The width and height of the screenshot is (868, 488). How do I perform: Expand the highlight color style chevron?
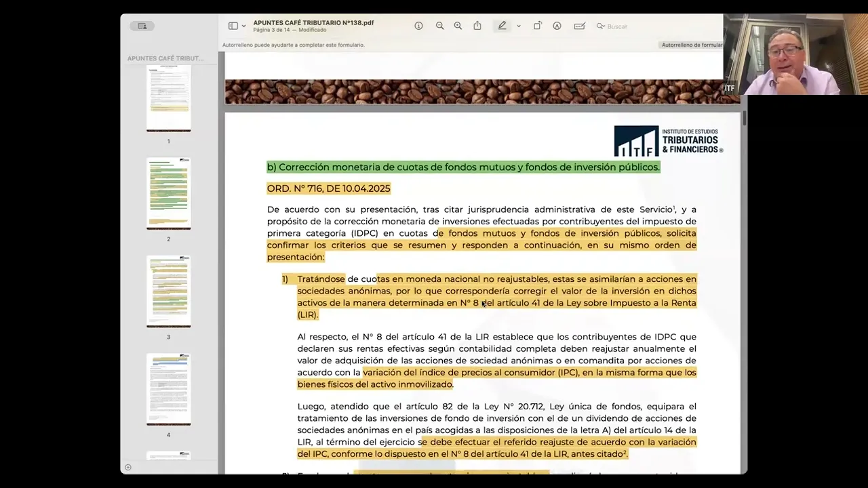pos(518,26)
